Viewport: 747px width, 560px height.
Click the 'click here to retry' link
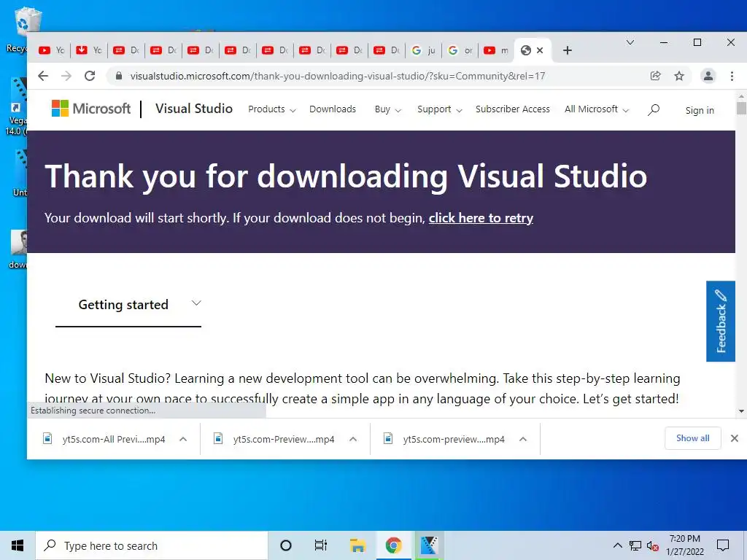tap(481, 218)
